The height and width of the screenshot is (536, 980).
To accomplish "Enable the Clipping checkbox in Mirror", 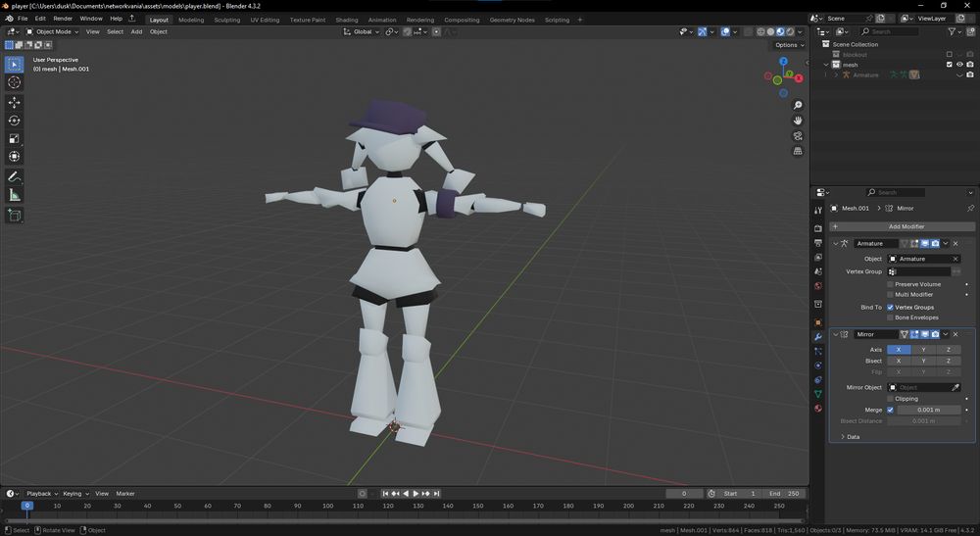I will pyautogui.click(x=890, y=399).
